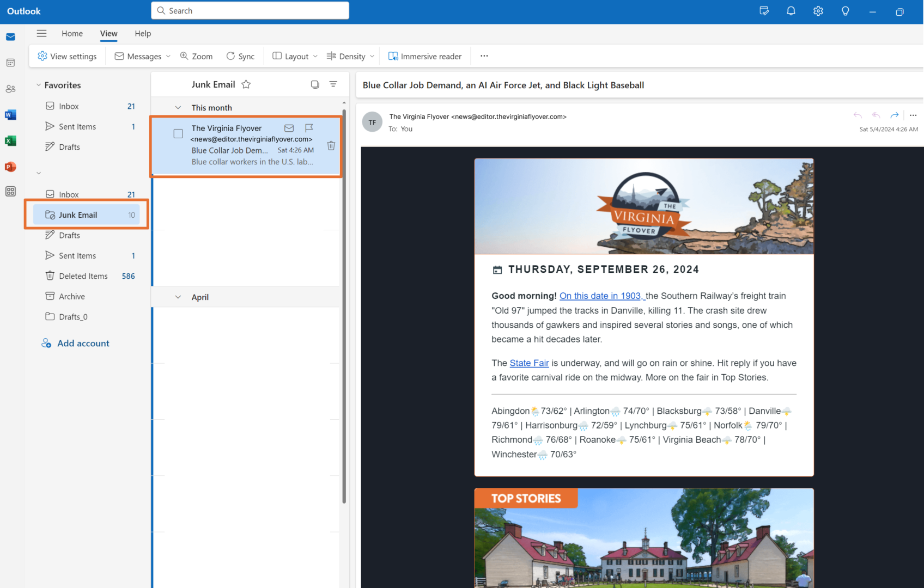Open the Settings gear in title bar
This screenshot has width=924, height=588.
818,11
